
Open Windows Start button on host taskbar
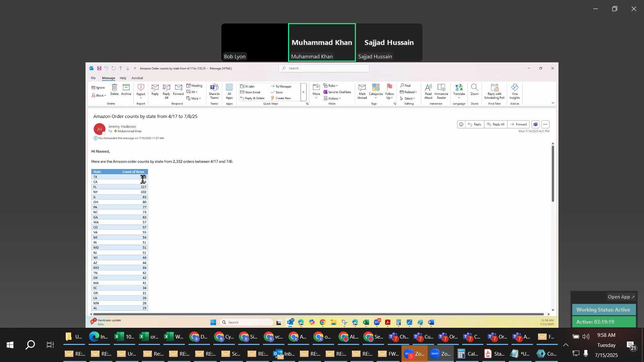[x=10, y=345]
